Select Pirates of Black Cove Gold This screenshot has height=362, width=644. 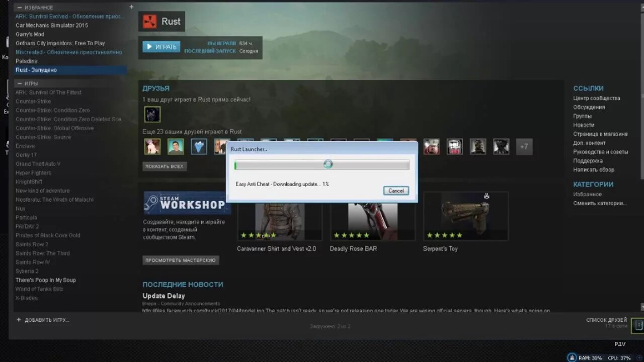[x=48, y=235]
